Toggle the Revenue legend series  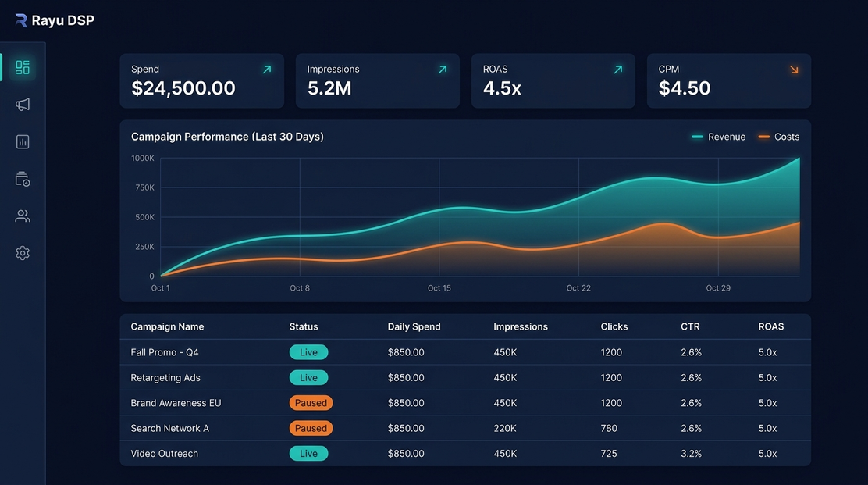[719, 137]
